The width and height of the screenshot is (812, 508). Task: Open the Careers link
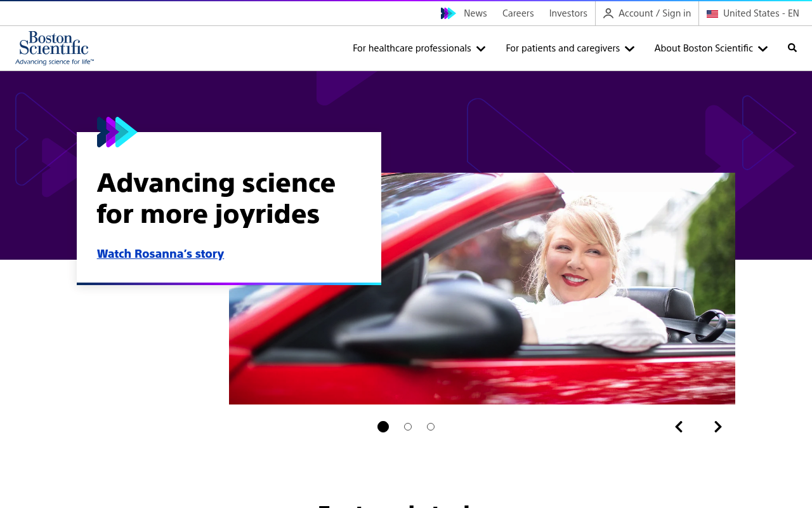(x=518, y=13)
